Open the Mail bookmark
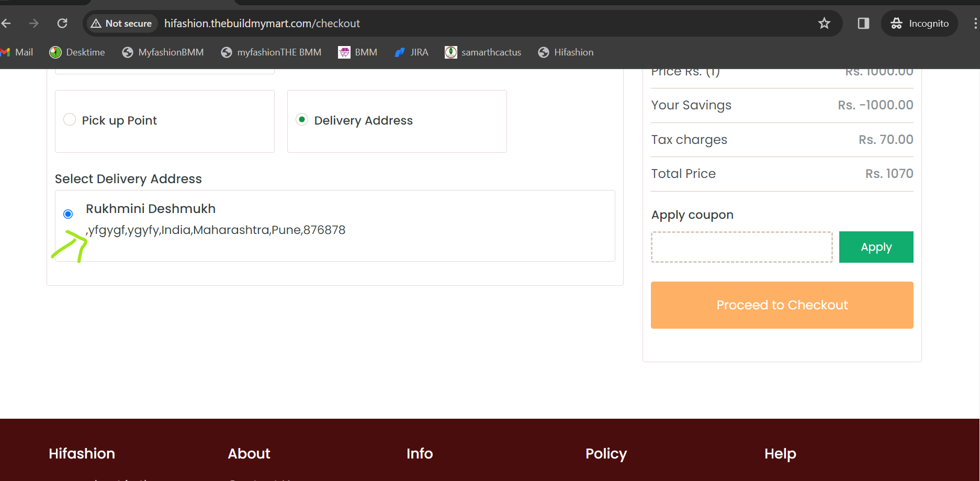 pyautogui.click(x=17, y=52)
